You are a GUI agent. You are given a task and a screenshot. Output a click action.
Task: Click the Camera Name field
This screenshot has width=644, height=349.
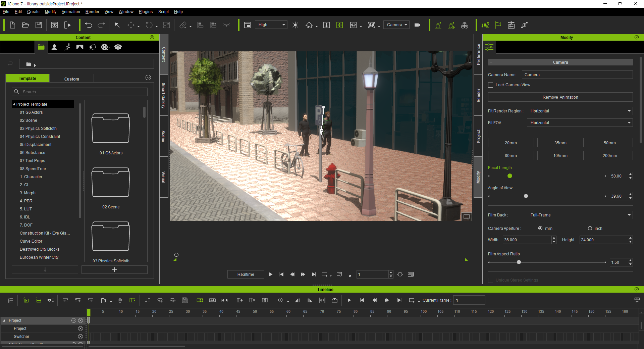[577, 75]
